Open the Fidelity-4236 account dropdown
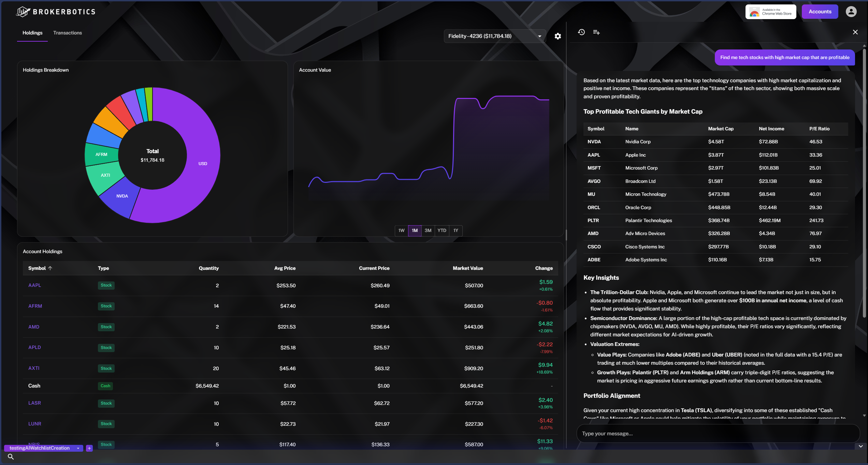The height and width of the screenshot is (465, 868). [495, 36]
